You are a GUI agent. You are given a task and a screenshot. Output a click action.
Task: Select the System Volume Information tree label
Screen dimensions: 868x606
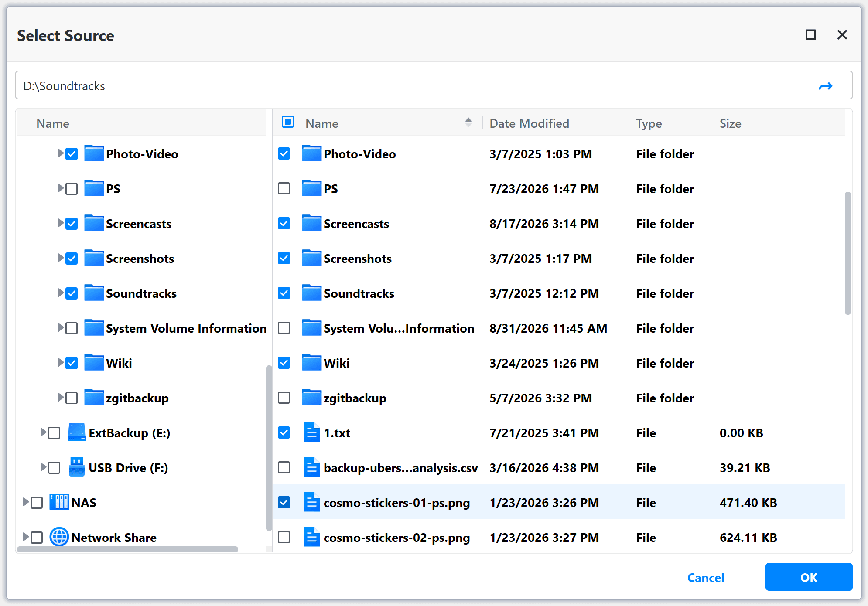(186, 328)
